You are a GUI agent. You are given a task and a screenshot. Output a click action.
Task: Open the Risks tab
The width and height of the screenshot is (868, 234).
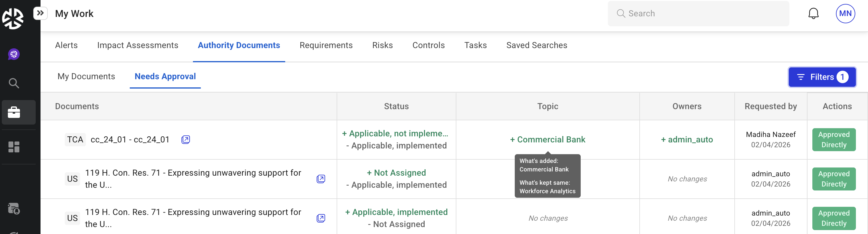pos(383,45)
